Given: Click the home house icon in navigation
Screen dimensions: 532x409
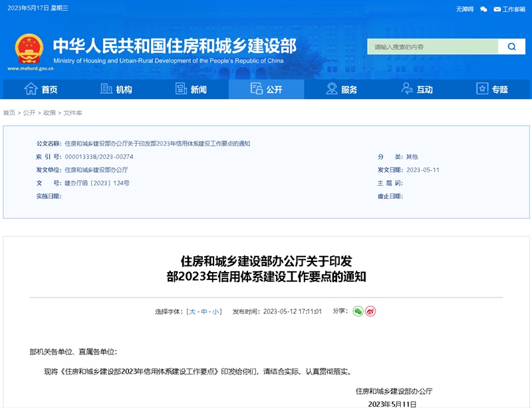Looking at the screenshot, I should 31,89.
